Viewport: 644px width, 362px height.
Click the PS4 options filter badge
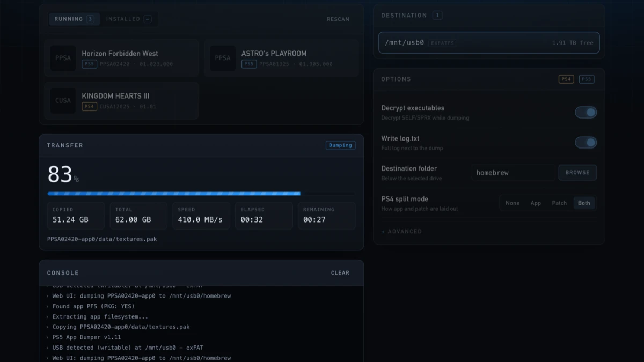(566, 79)
